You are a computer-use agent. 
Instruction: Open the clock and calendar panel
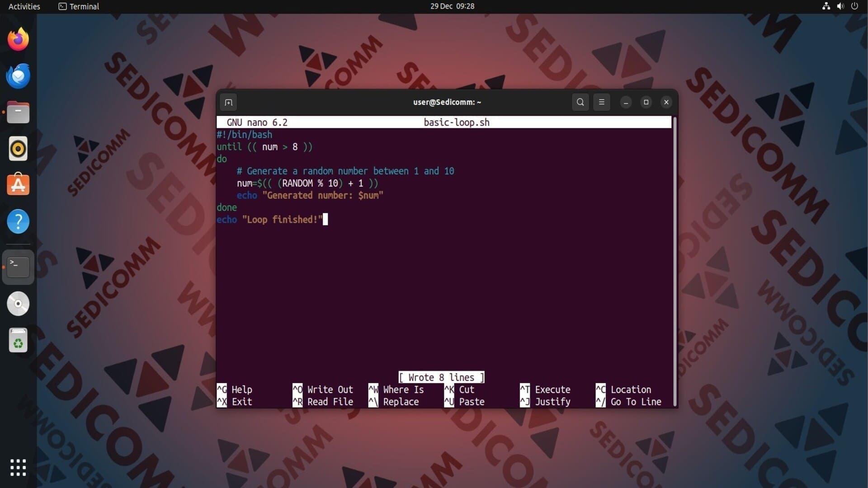pyautogui.click(x=452, y=6)
